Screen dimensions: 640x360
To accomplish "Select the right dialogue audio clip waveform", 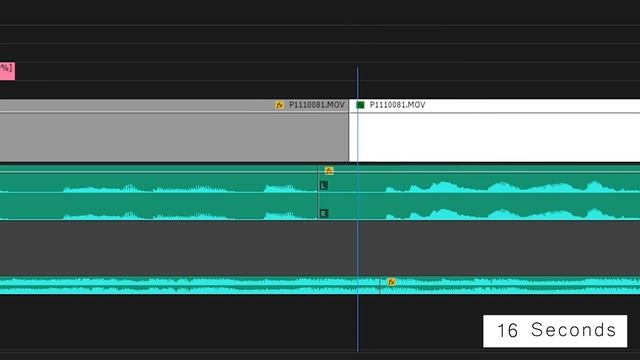I will 479,192.
